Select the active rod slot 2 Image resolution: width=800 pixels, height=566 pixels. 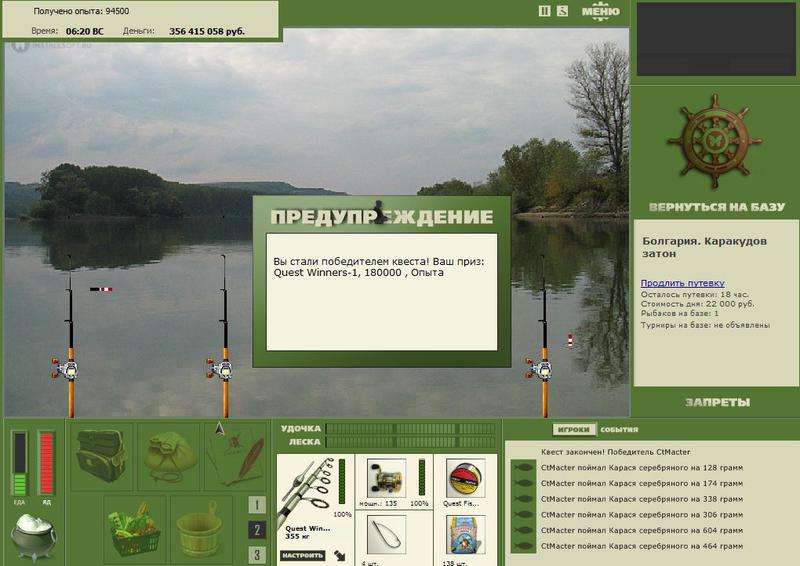click(x=257, y=530)
